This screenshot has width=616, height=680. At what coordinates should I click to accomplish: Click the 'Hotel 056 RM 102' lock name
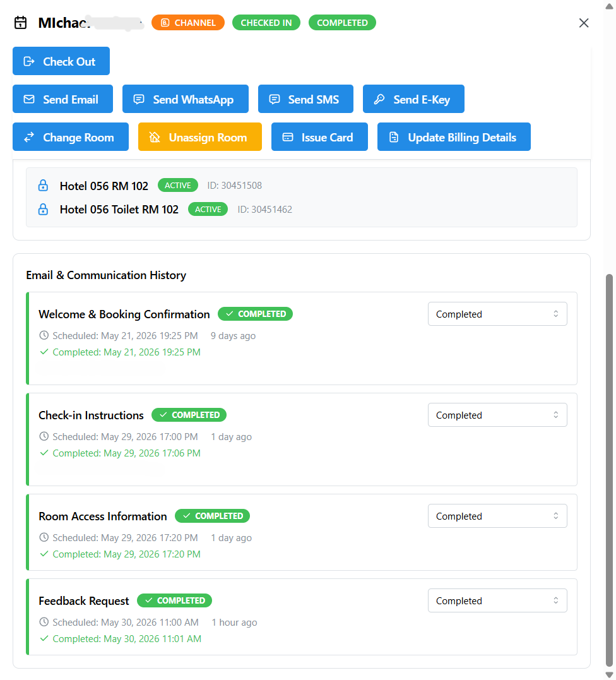[104, 186]
